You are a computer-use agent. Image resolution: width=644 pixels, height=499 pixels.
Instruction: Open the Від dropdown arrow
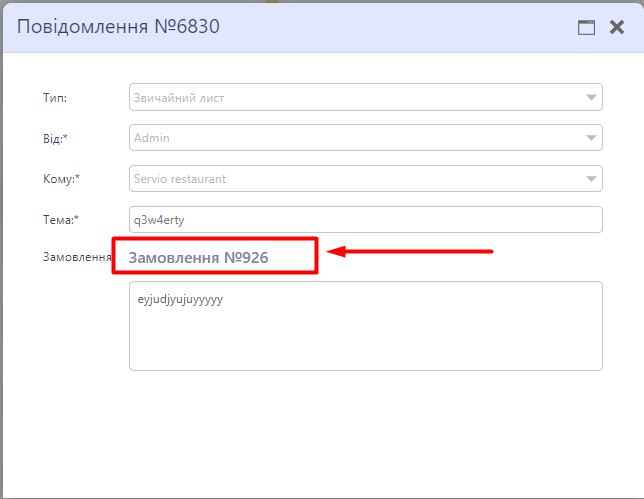591,138
